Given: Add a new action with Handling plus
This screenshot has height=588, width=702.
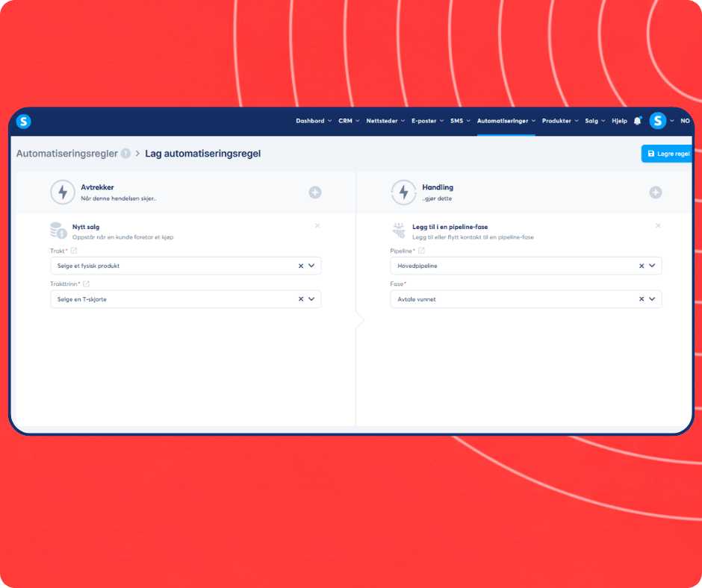Looking at the screenshot, I should pyautogui.click(x=656, y=193).
